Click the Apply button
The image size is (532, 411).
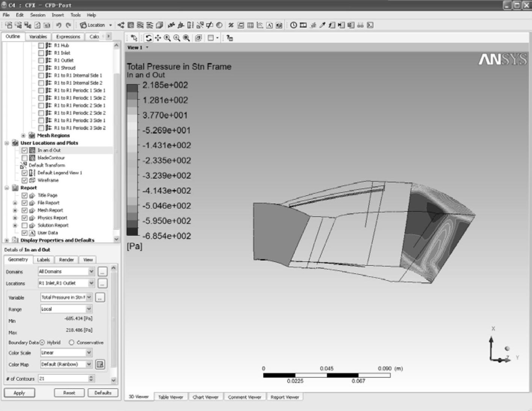click(x=19, y=393)
